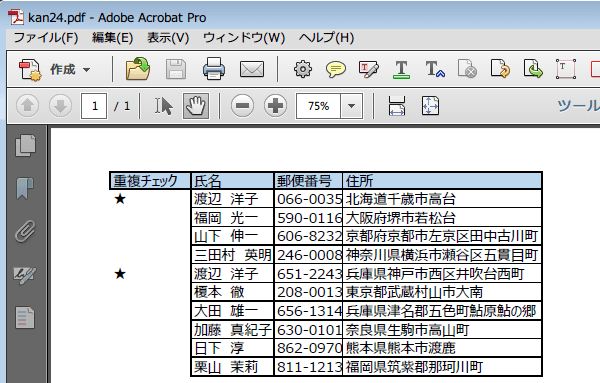Click the name 三田村 英明

click(x=233, y=255)
